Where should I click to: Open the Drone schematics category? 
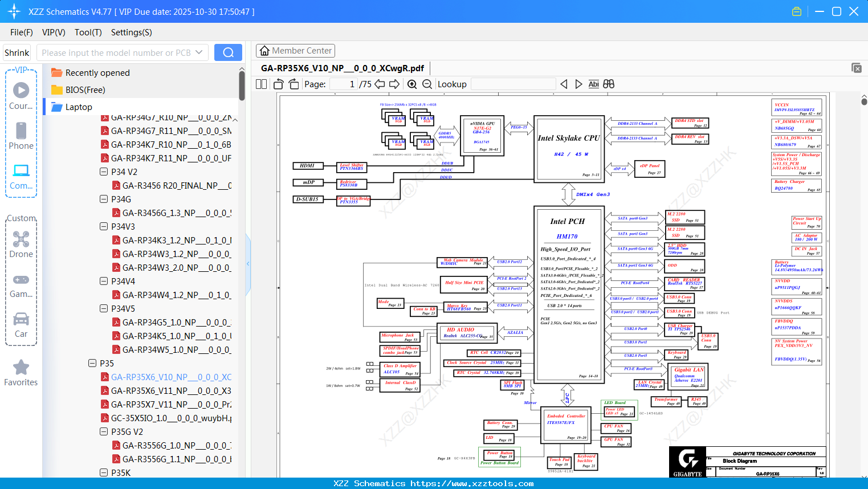tap(21, 244)
